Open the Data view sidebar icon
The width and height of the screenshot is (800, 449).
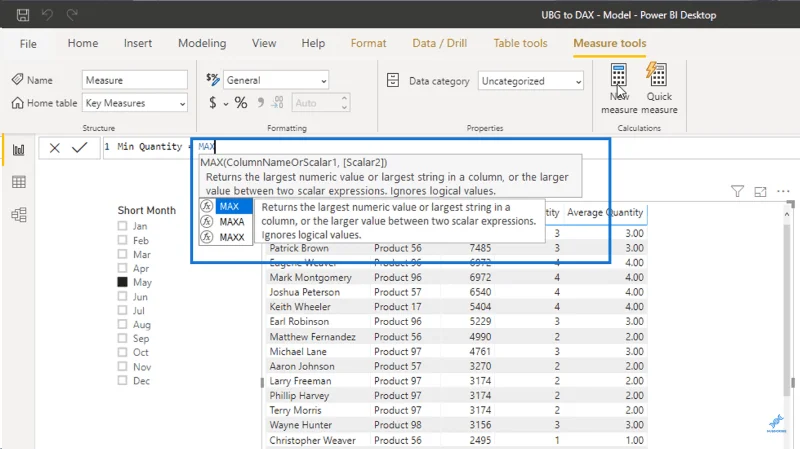tap(19, 182)
